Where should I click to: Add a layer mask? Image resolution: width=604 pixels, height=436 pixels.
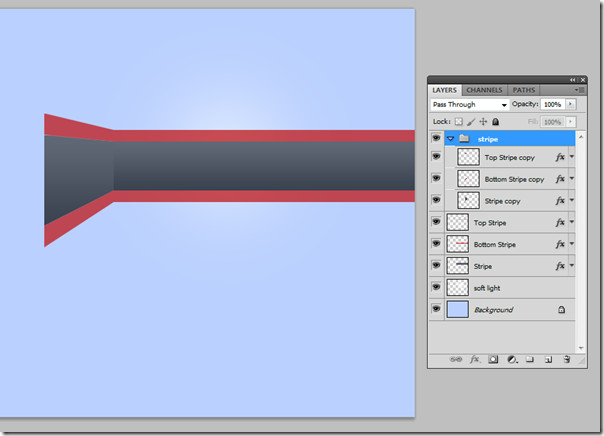click(x=493, y=359)
